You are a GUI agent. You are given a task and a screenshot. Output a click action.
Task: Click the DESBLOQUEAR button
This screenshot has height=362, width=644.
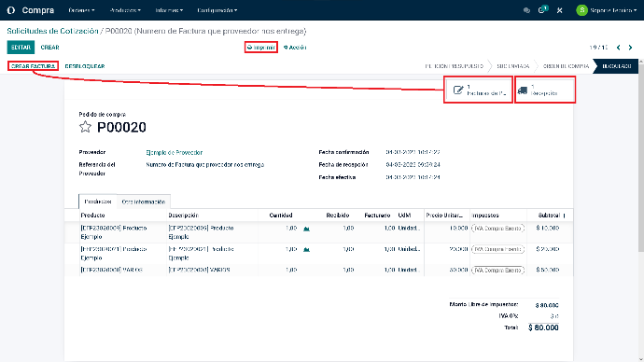[85, 66]
